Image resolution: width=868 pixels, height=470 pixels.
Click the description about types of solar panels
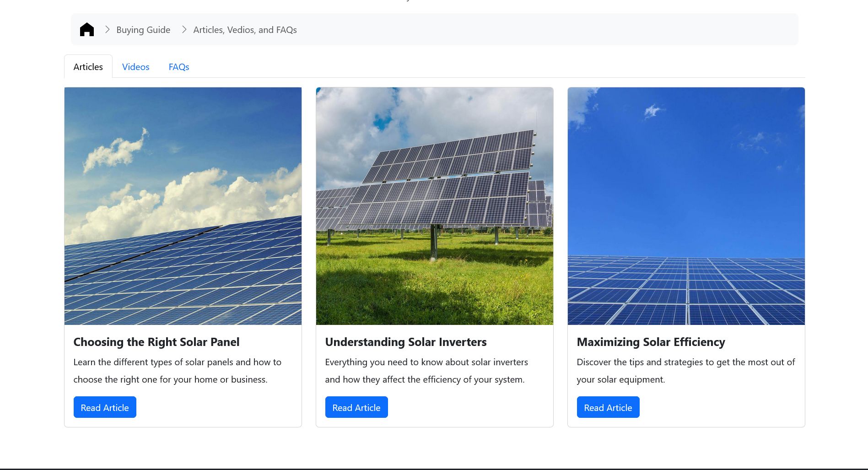(178, 371)
